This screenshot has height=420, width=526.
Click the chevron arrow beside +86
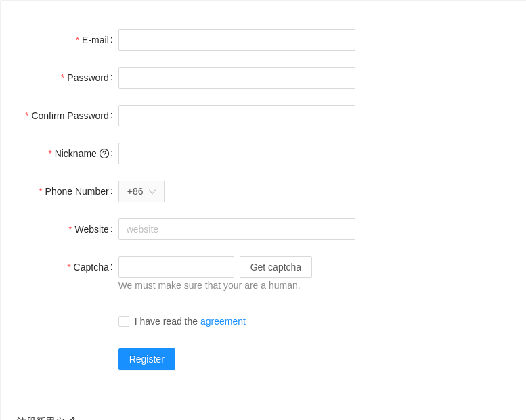[x=152, y=191]
